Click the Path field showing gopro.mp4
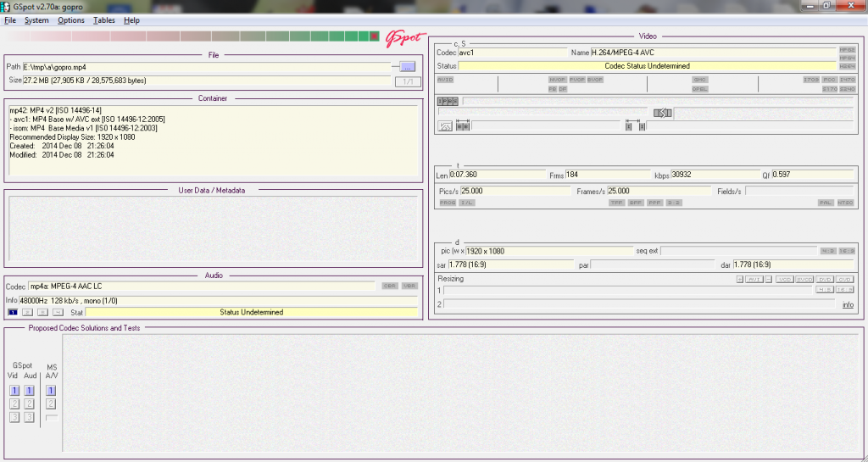 point(205,66)
